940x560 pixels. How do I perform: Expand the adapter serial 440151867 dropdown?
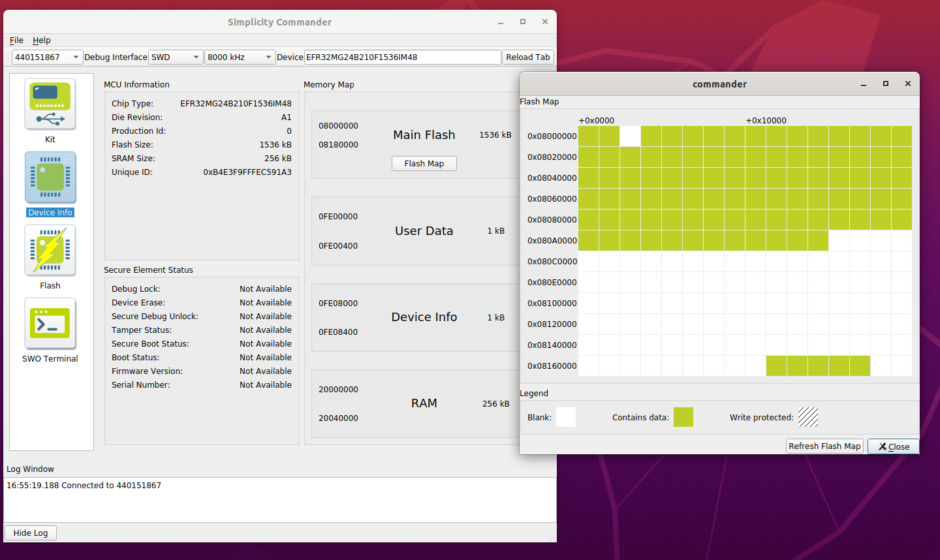coord(47,57)
